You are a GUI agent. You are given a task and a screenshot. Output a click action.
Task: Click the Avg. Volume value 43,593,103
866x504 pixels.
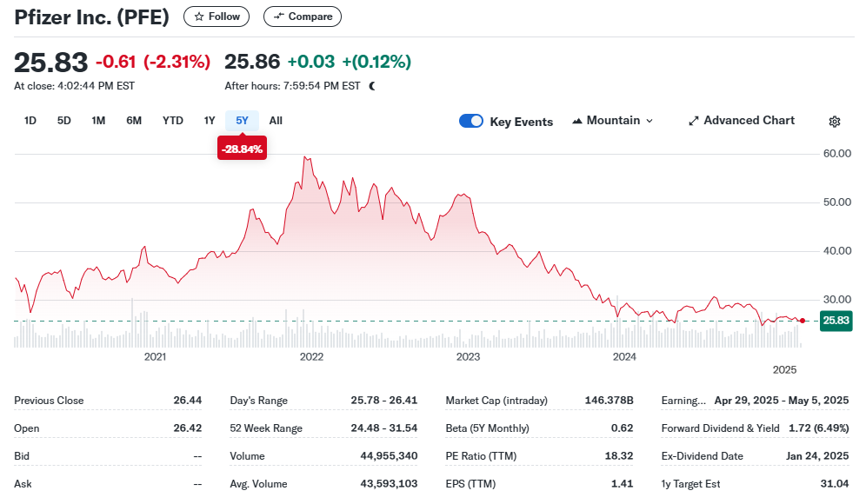(389, 483)
